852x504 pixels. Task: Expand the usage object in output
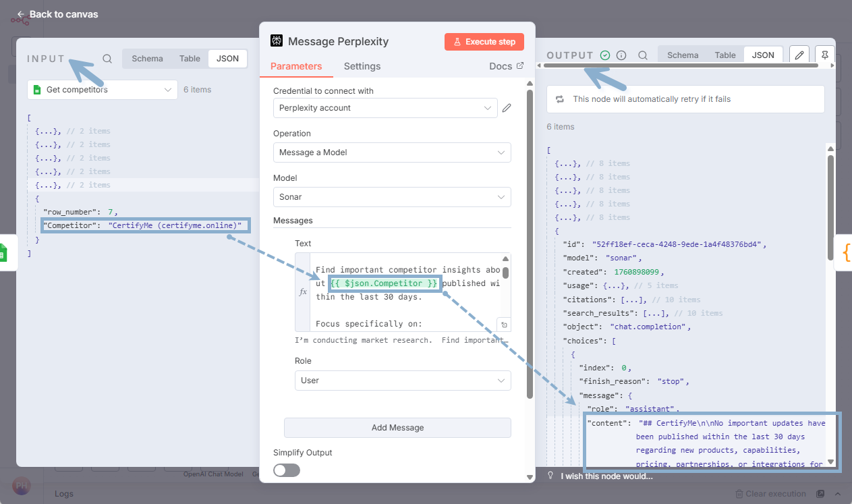pos(617,286)
